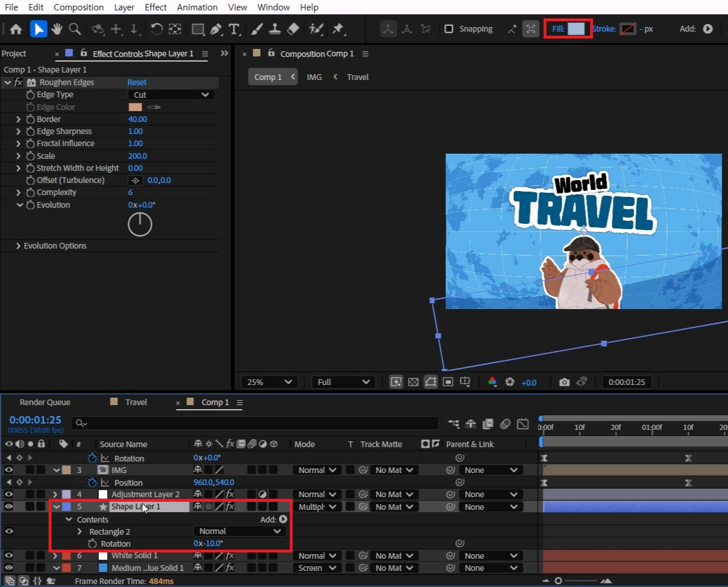This screenshot has height=587, width=728.
Task: Toggle the Snapping checkbox
Action: coord(449,29)
